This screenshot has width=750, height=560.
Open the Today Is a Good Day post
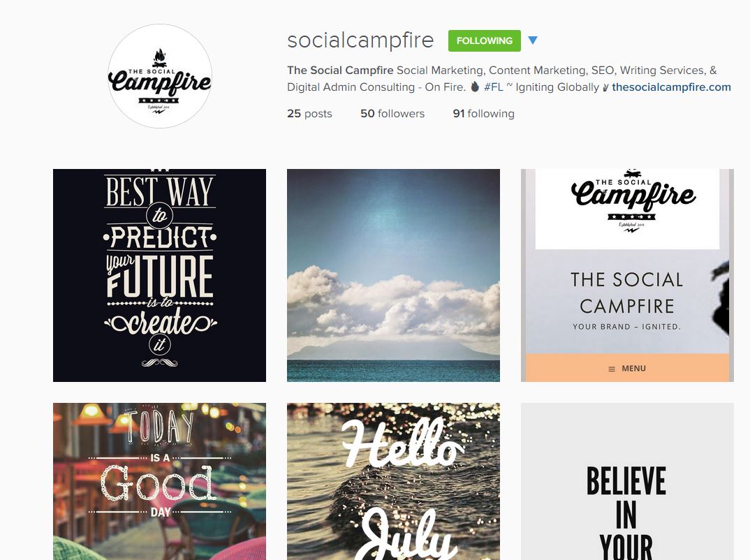159,482
